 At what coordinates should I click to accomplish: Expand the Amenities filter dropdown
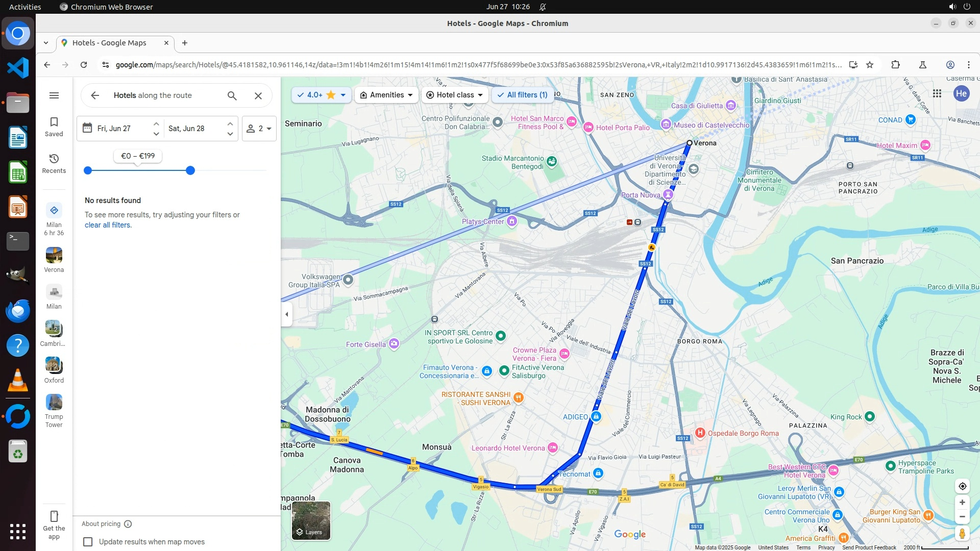tap(386, 95)
